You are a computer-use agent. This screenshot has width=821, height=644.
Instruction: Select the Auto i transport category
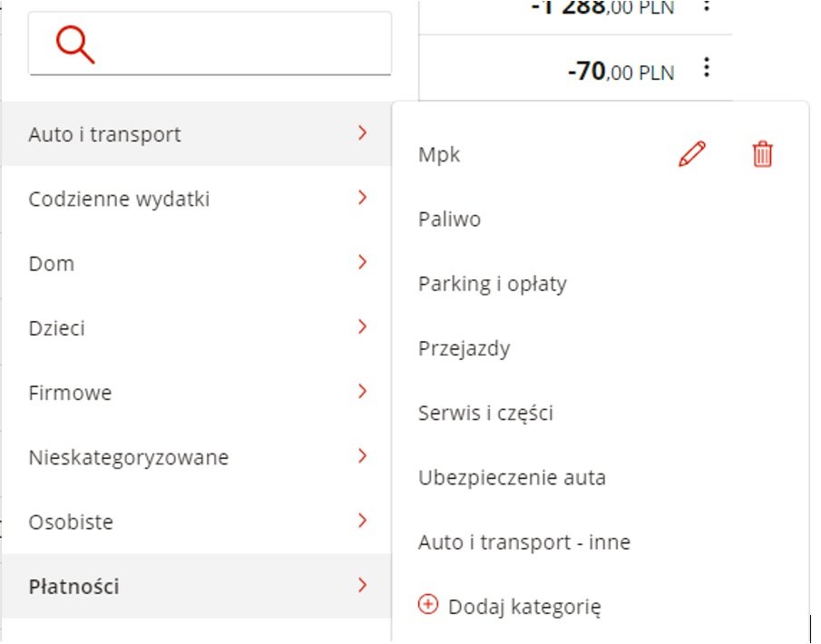click(x=197, y=134)
